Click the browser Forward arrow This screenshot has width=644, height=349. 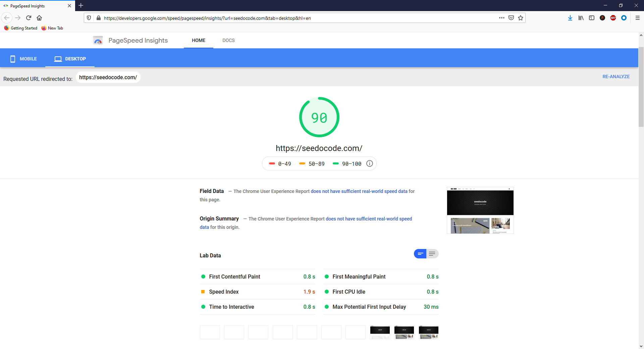[18, 18]
